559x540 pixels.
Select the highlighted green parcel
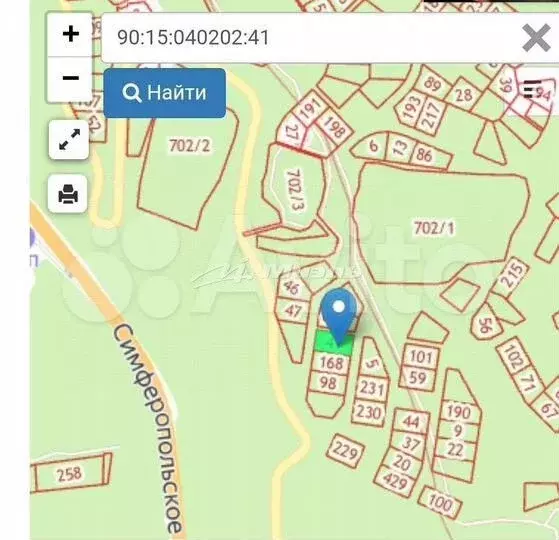[334, 343]
